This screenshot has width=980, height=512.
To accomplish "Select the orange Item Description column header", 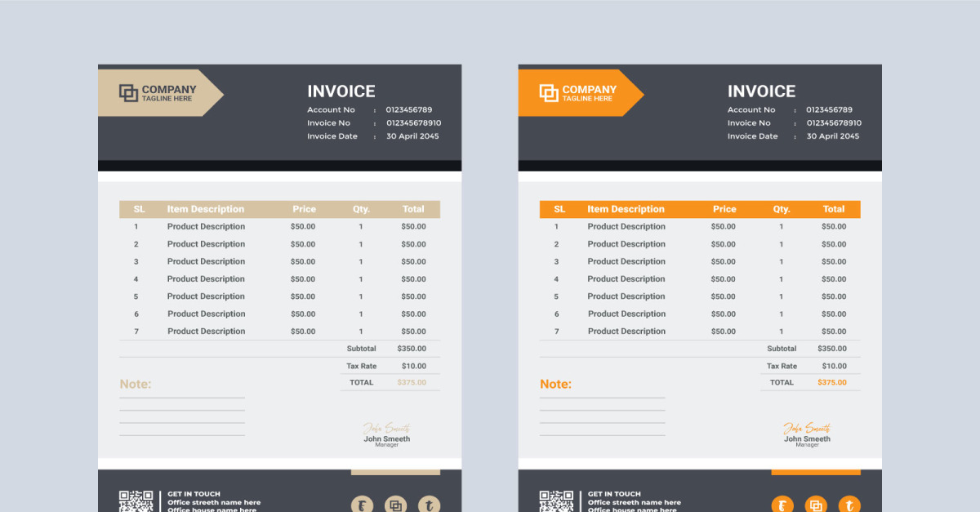I will point(626,209).
